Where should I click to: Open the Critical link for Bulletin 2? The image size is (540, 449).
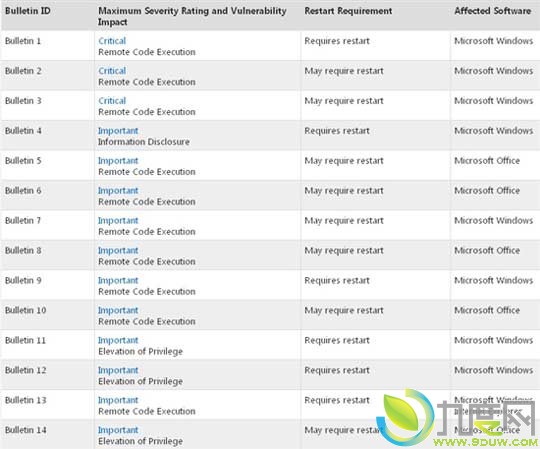click(x=112, y=71)
